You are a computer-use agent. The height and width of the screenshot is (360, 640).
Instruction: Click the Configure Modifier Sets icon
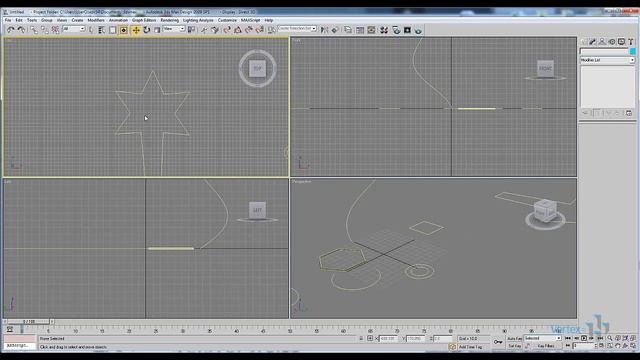(x=629, y=113)
